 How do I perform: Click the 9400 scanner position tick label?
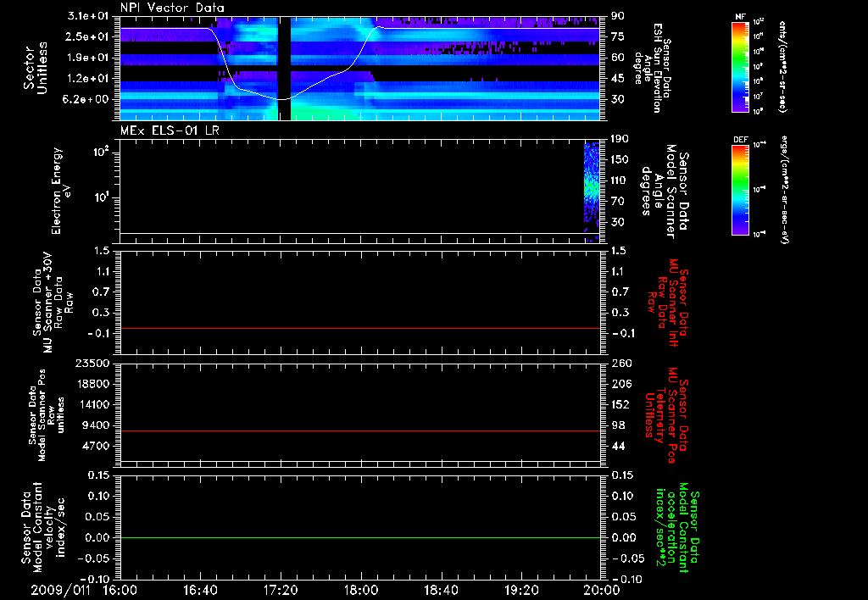pos(95,425)
